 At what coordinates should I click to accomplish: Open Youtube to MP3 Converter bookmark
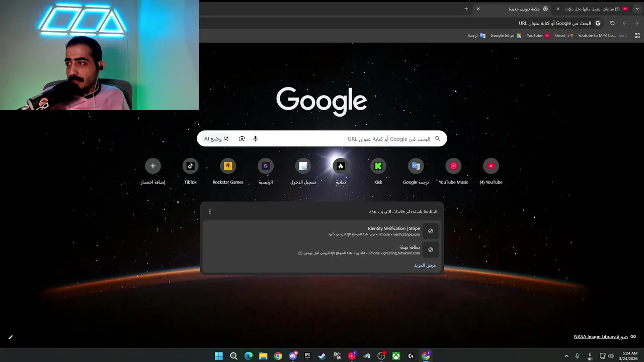[x=601, y=36]
